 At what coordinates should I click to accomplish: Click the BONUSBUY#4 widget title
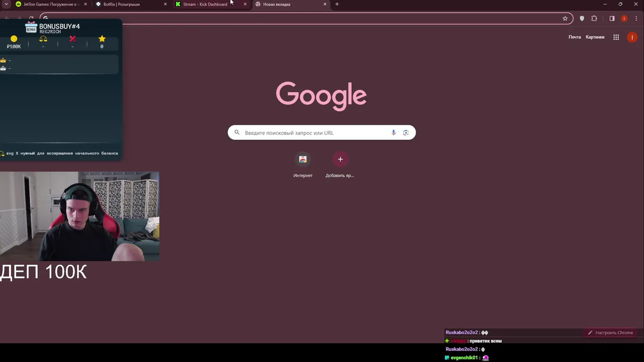tap(59, 26)
